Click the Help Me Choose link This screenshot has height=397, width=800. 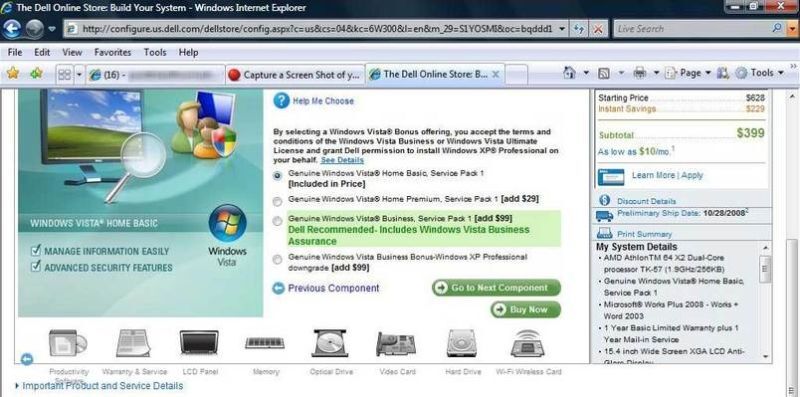click(x=323, y=101)
